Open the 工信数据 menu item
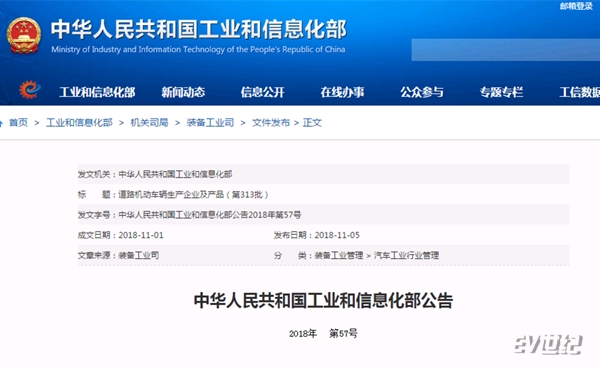The height and width of the screenshot is (369, 600). click(580, 92)
